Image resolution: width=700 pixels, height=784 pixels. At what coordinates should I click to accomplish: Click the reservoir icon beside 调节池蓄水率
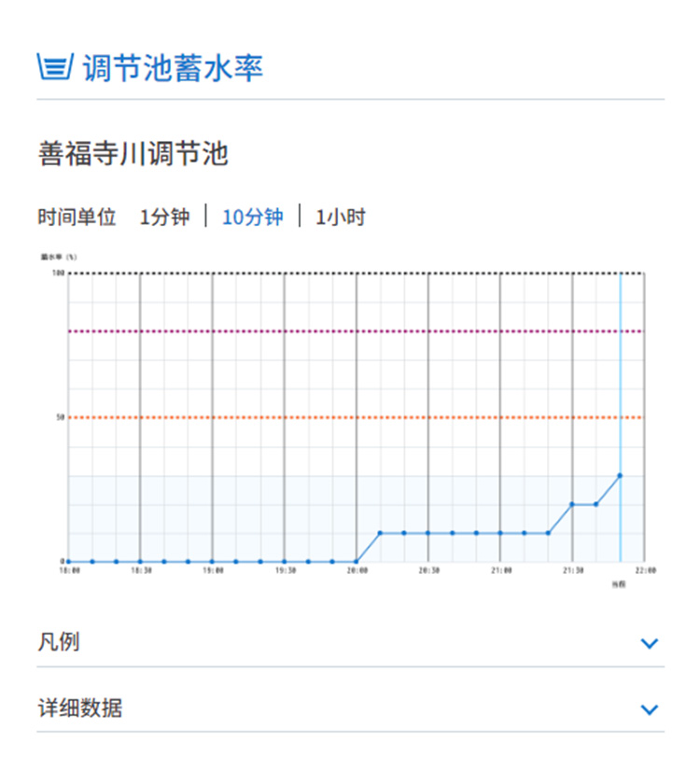(55, 66)
